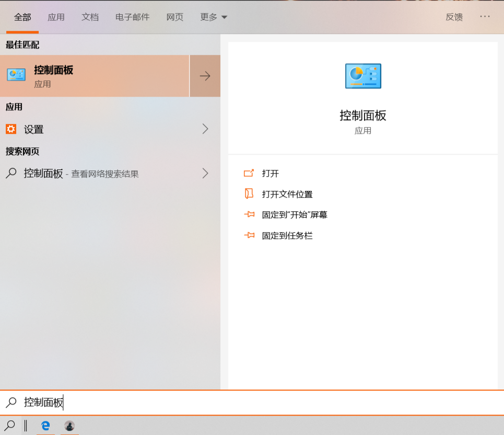Expand the Control Panel best match result
The height and width of the screenshot is (435, 504).
[205, 76]
